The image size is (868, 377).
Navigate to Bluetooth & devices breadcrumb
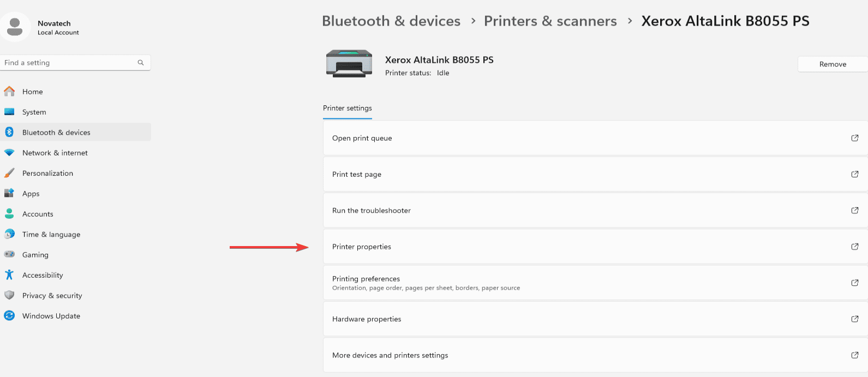tap(391, 21)
